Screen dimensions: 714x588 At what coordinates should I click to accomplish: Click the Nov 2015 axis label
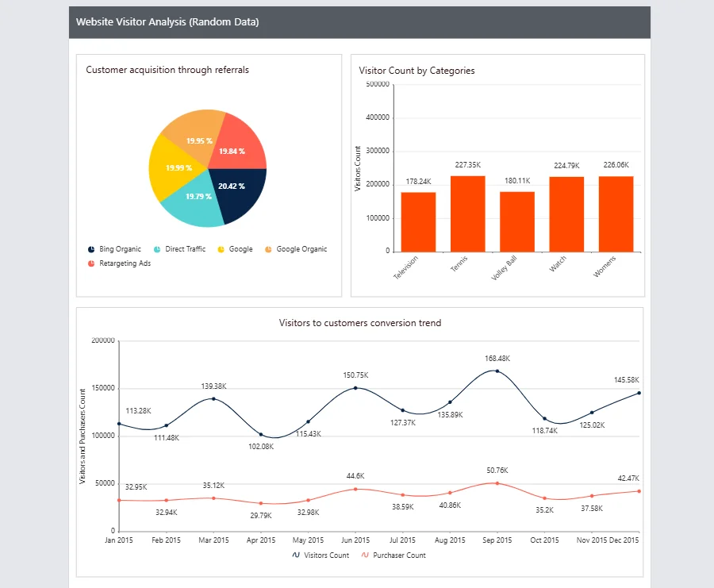592,540
